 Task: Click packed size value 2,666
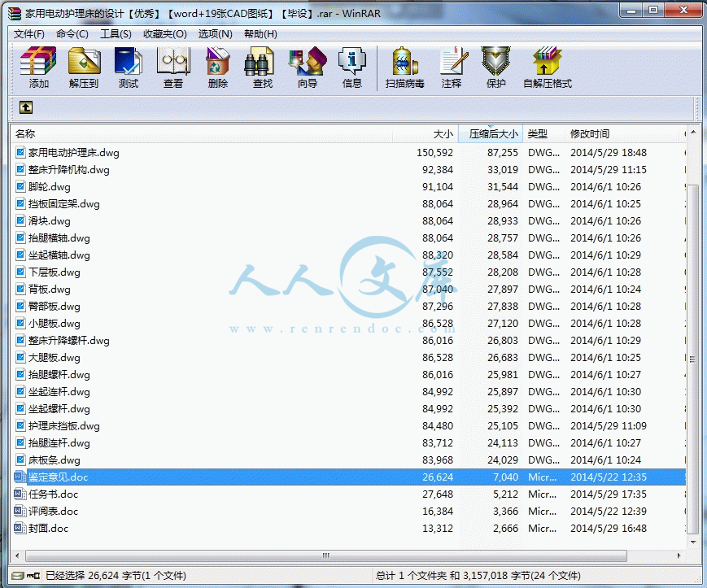(505, 528)
